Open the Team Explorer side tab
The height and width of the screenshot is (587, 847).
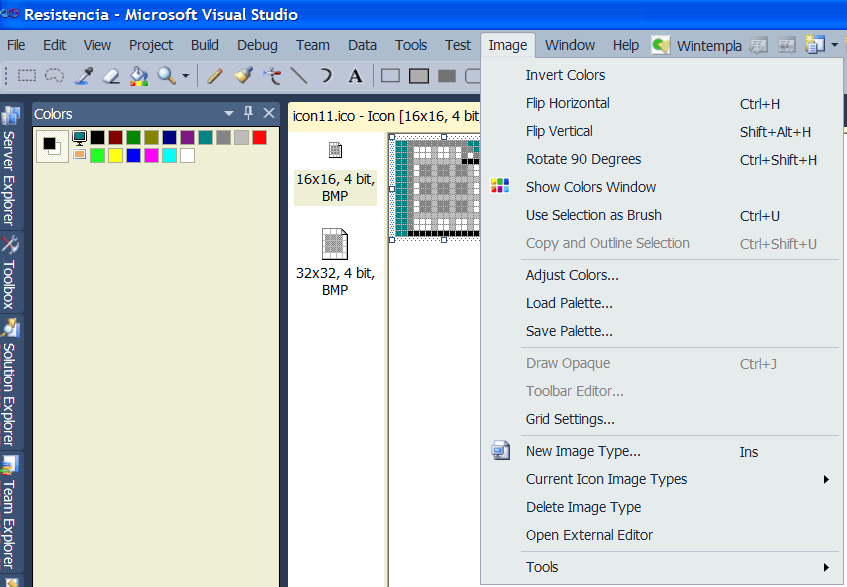[10, 512]
